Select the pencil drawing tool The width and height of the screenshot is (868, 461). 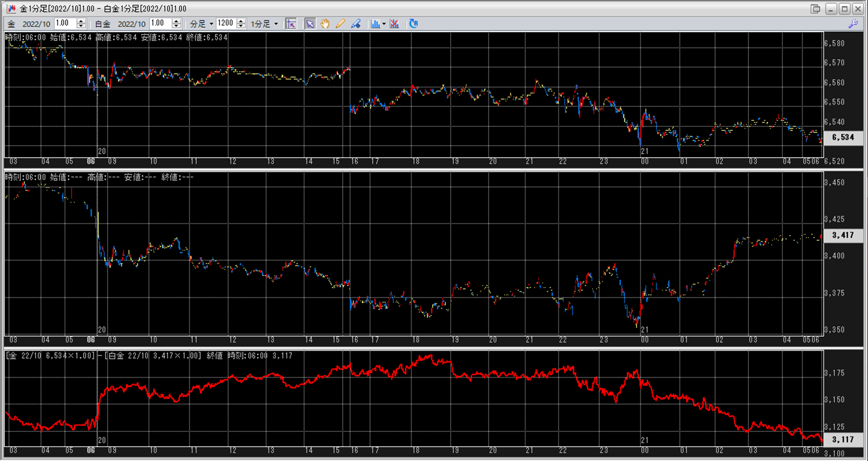point(340,24)
